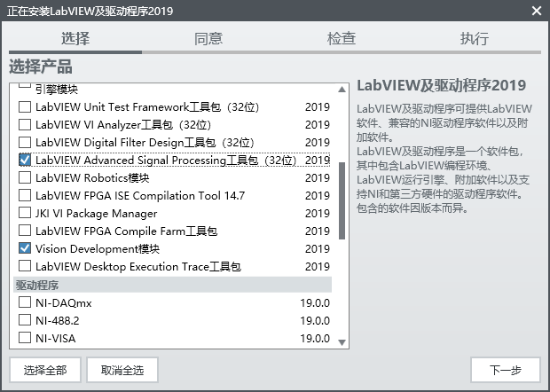Check LabVIEW Digital Filter Design工具包 checkbox

(25, 143)
